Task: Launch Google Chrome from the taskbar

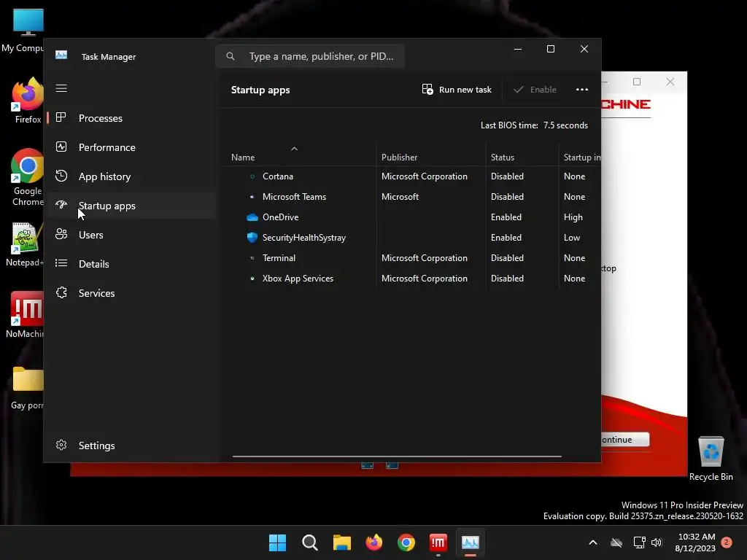Action: point(406,542)
